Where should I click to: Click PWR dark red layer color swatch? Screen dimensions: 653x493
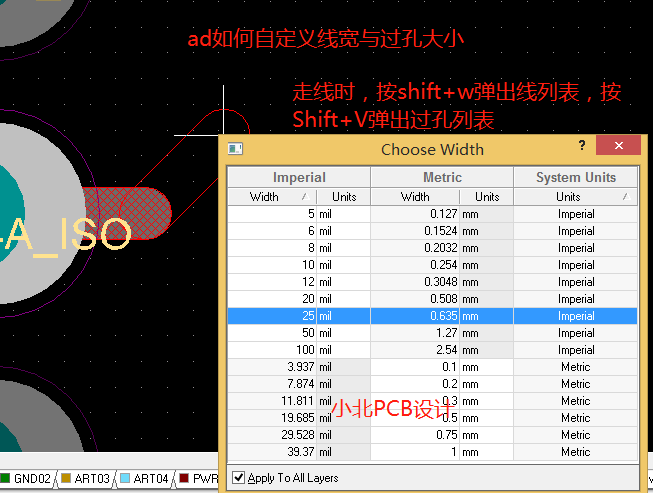point(184,478)
